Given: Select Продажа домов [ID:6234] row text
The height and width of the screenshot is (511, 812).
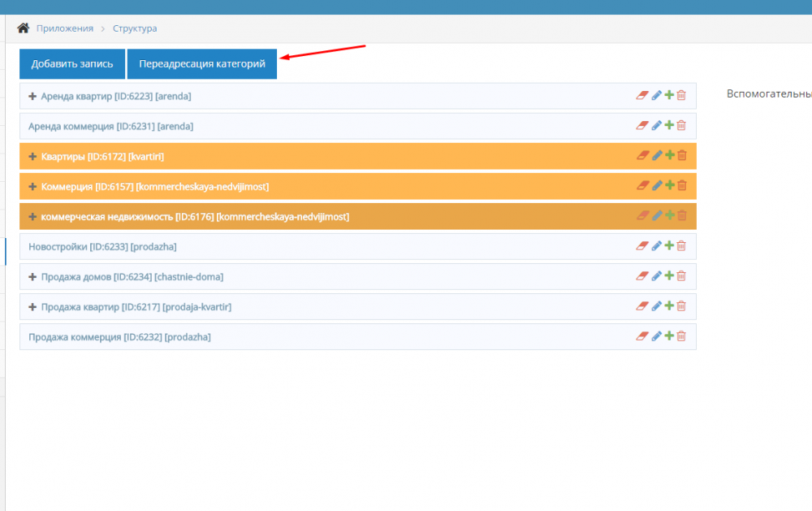Looking at the screenshot, I should tap(132, 277).
